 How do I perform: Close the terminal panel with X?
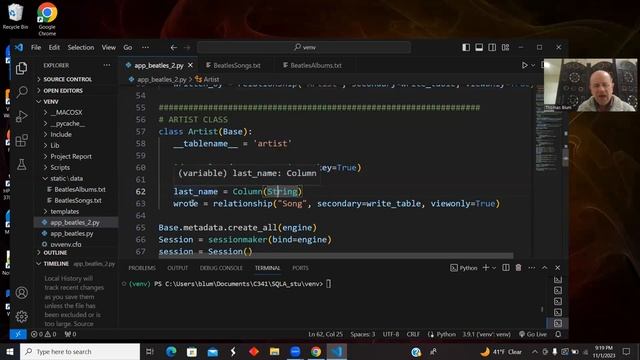coord(558,268)
